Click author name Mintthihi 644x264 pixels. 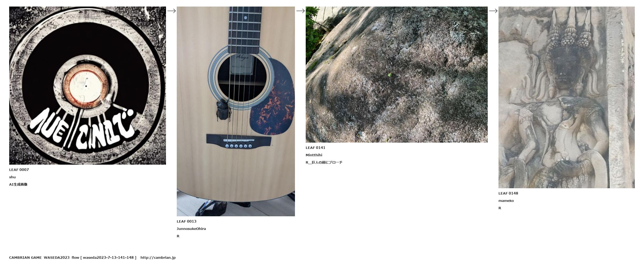tap(314, 155)
